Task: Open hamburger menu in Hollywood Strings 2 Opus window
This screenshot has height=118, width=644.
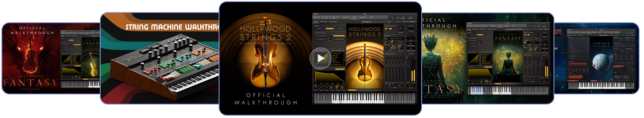Action: pos(323,17)
